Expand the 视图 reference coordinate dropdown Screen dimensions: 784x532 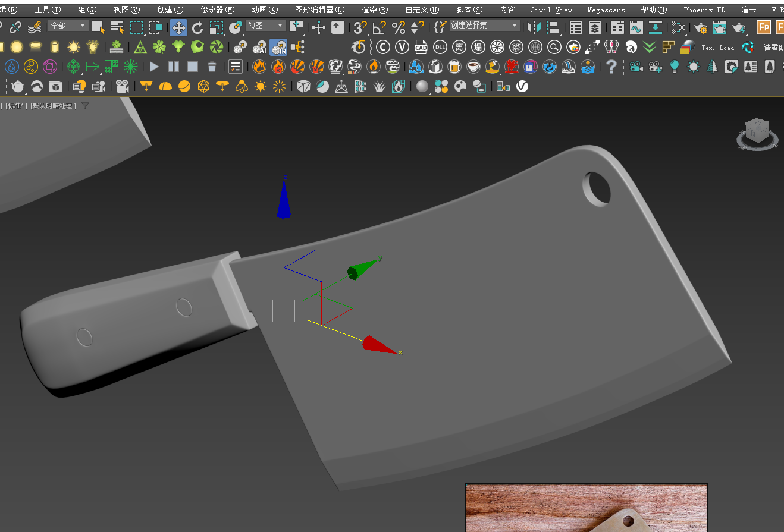[x=266, y=26]
